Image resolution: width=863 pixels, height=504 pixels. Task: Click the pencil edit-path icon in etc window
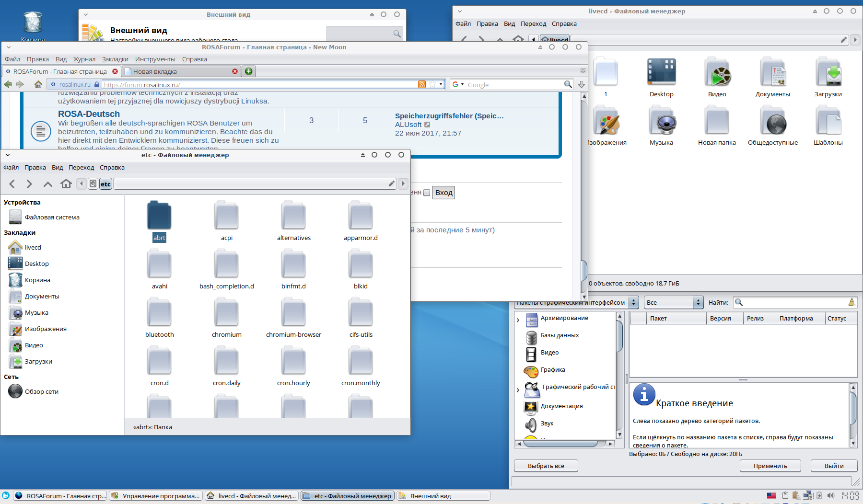pos(391,184)
